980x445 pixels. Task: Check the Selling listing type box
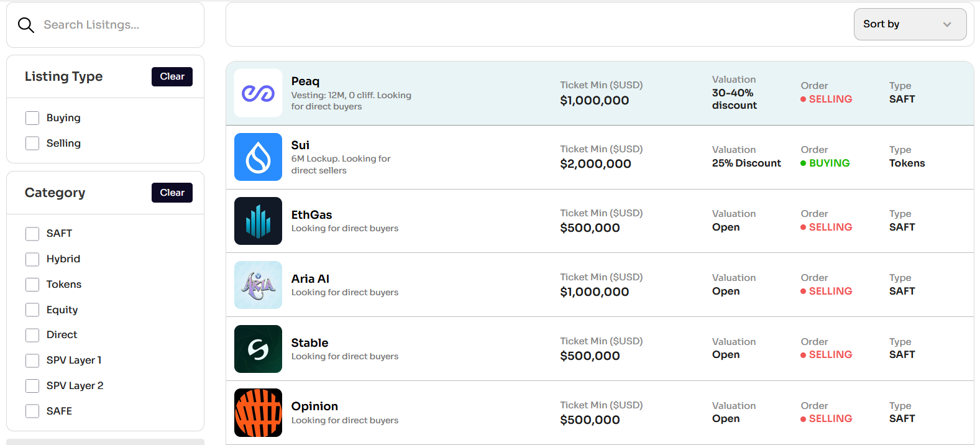(32, 144)
